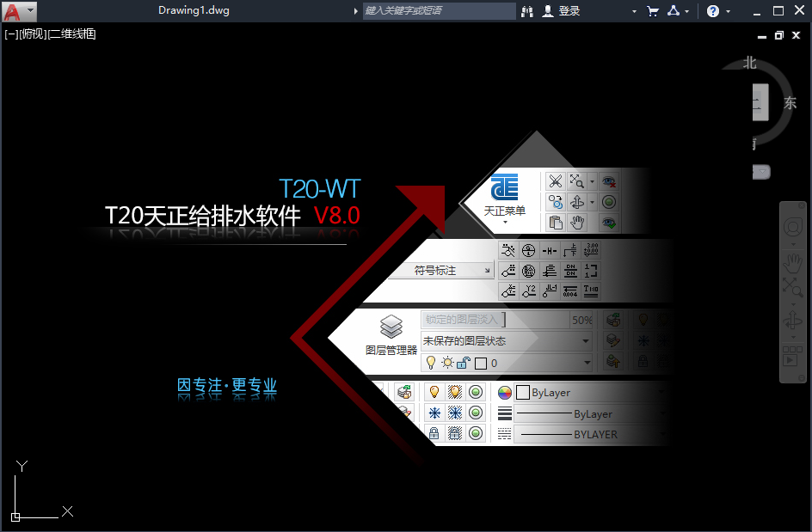812x532 pixels.
Task: Click the binoculars search icon
Action: click(x=527, y=11)
